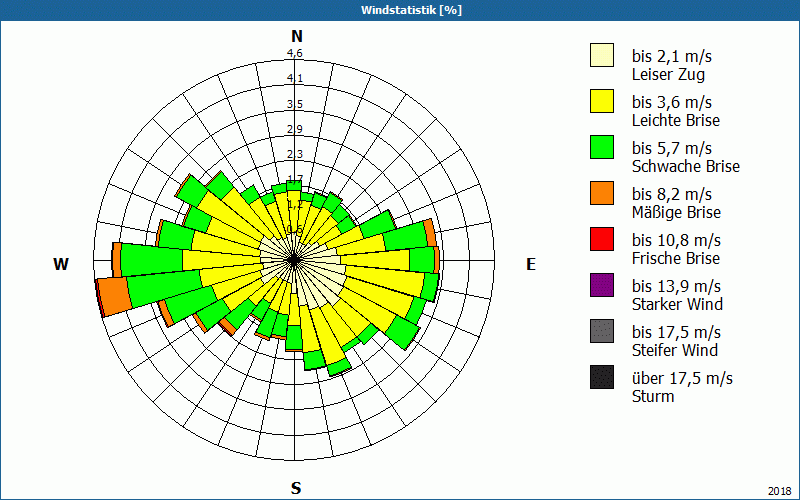
Task: Click the green 'Schwache Brise' legend swatch
Action: (x=601, y=148)
